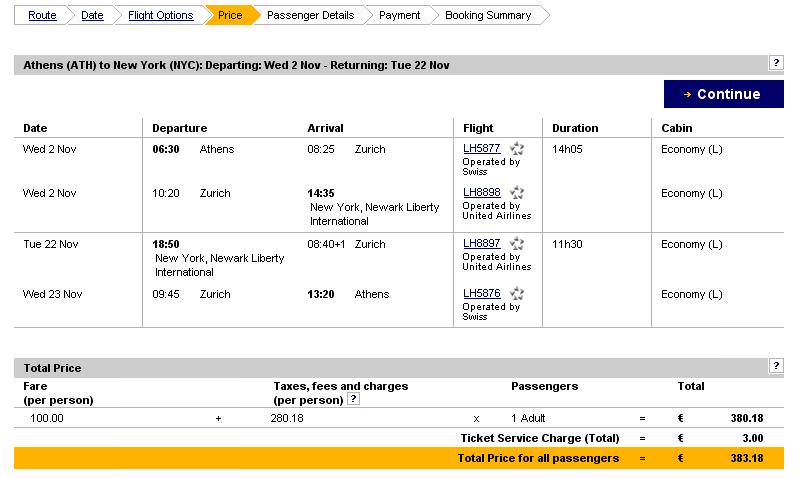The image size is (808, 478).
Task: Open help icon in the itinerary header bar
Action: tap(776, 63)
